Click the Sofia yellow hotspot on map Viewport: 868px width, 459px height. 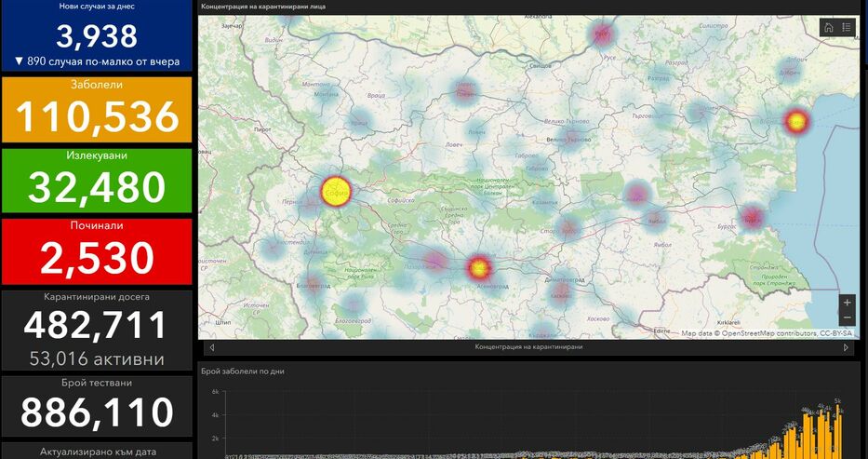(335, 192)
